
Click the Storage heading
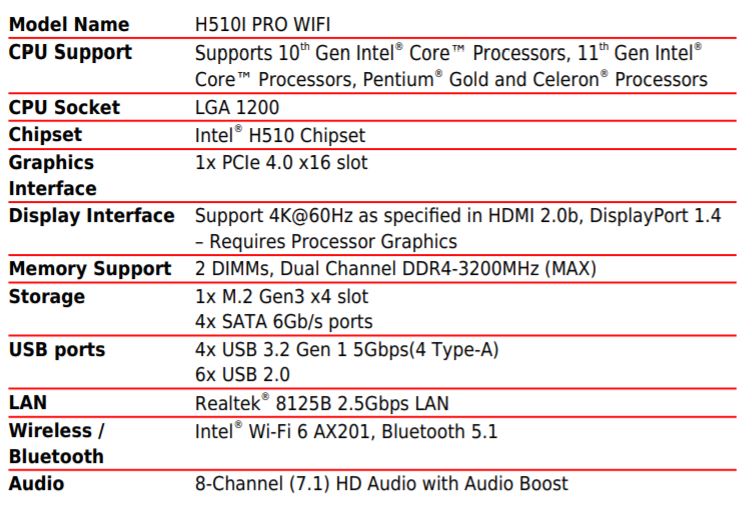[47, 296]
